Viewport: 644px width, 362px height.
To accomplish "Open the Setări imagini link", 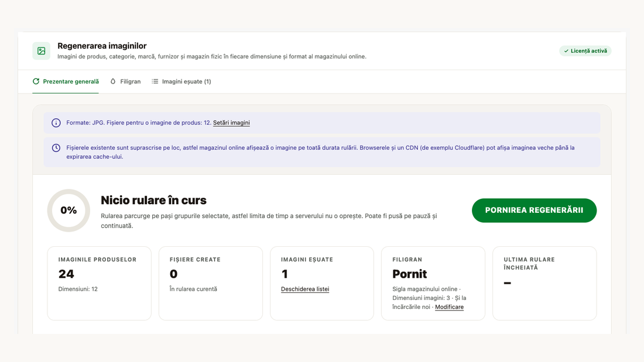I will pyautogui.click(x=231, y=123).
